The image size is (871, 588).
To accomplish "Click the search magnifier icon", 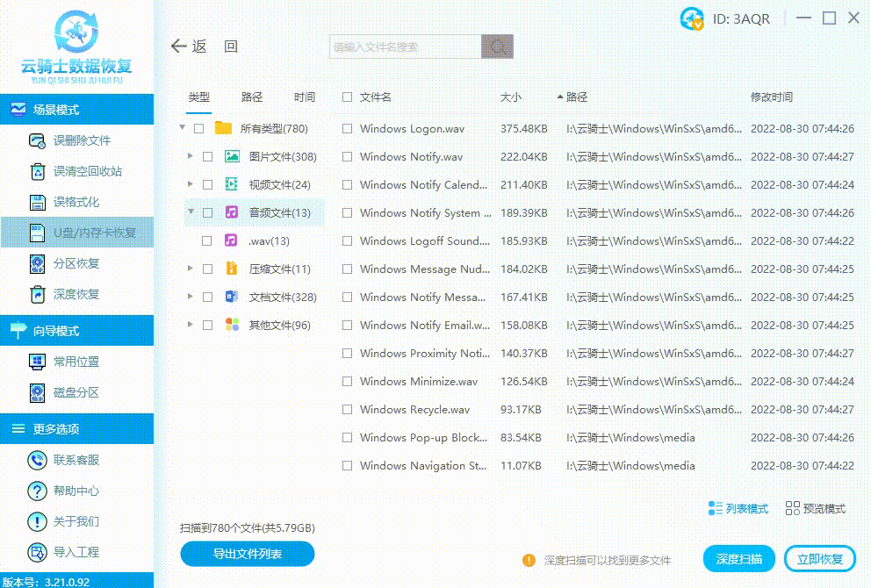I will coord(497,47).
